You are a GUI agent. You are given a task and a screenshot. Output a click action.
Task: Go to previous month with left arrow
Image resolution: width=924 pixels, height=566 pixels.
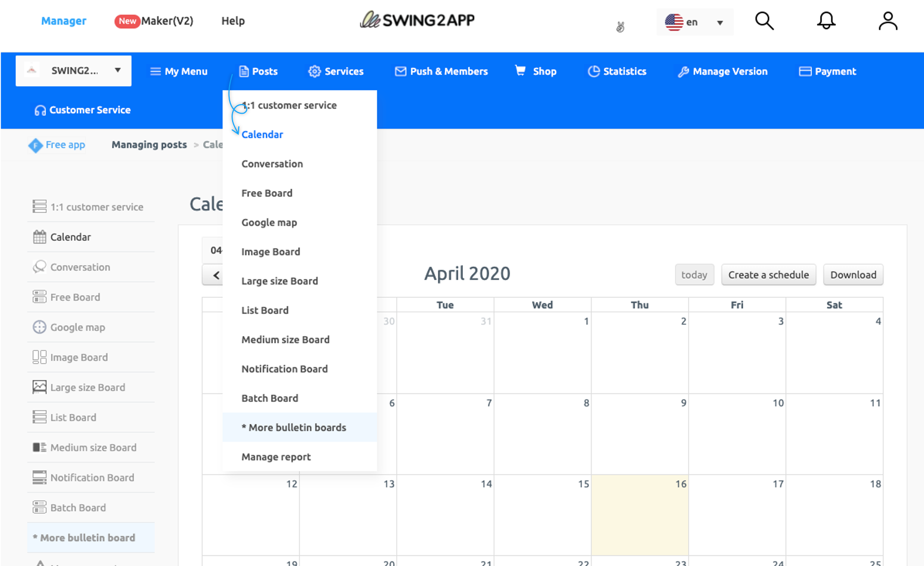(x=216, y=275)
